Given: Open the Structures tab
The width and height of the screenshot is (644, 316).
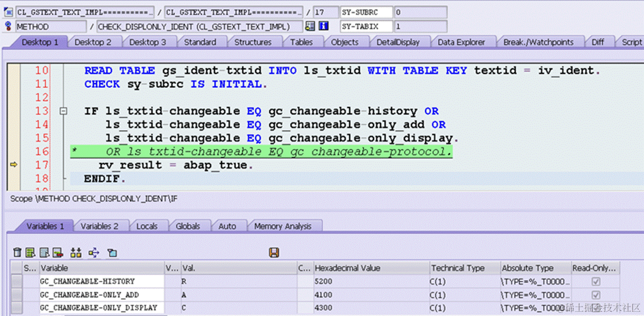Looking at the screenshot, I should tap(253, 42).
